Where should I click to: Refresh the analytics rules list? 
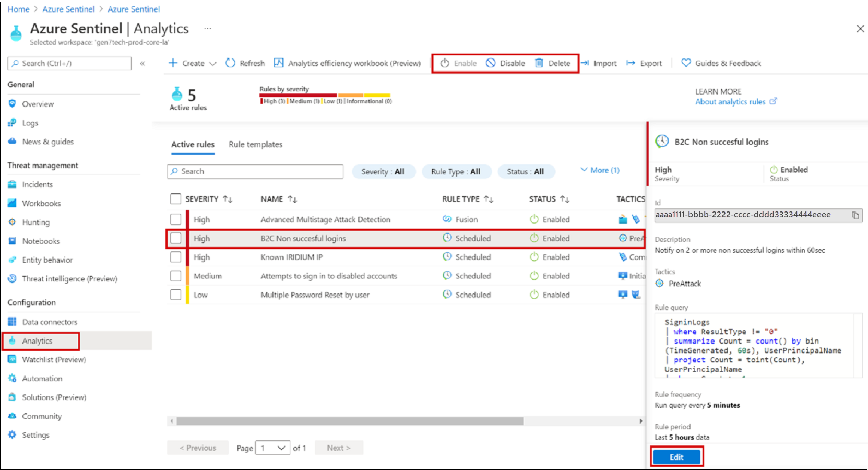[245, 63]
